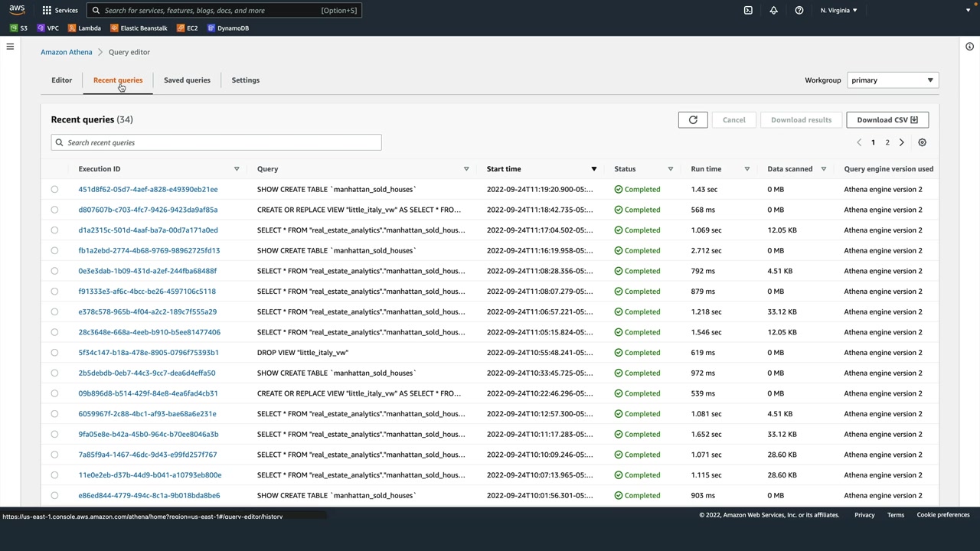The width and height of the screenshot is (980, 551).
Task: Open the Workgroup primary dropdown
Action: (892, 80)
